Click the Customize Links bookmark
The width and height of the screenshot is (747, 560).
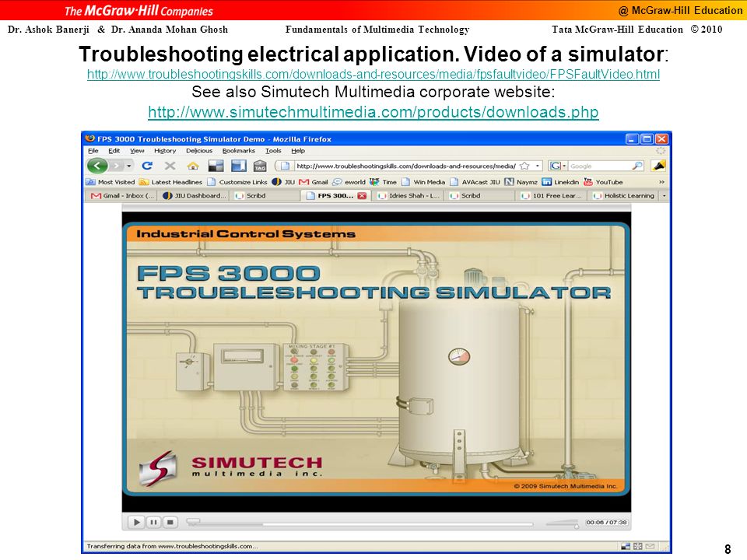[237, 182]
